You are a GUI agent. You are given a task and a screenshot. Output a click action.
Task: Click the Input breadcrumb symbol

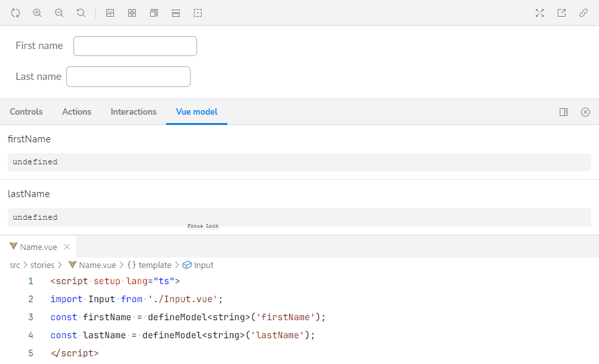pos(198,265)
